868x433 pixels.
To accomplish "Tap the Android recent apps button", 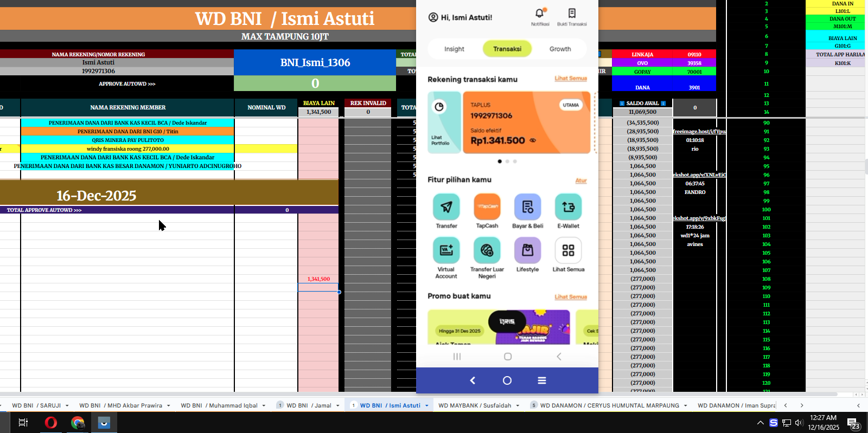I will pos(457,357).
